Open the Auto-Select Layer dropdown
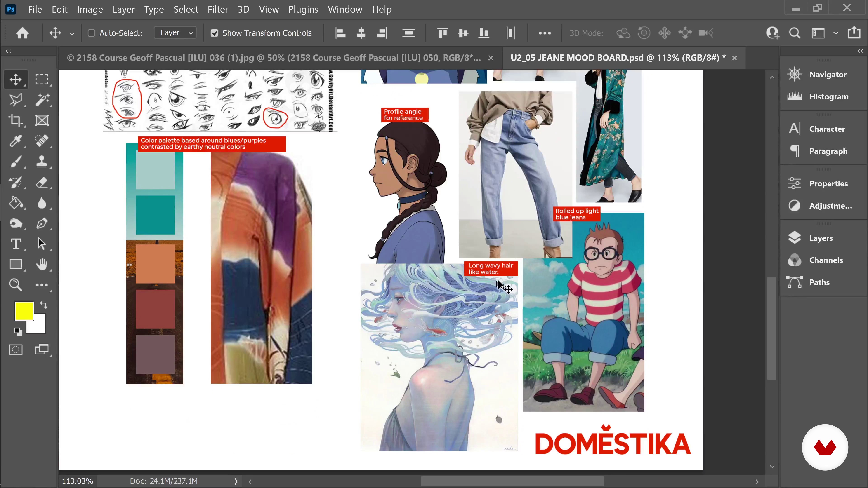Screen dimensions: 868x488 (x=176, y=33)
